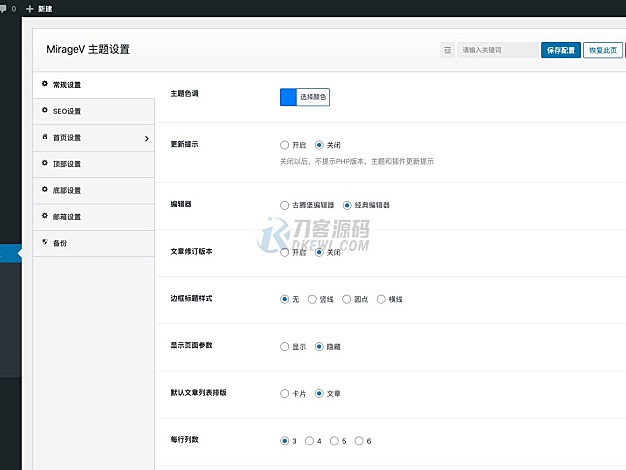Screen dimensions: 626x470
Task: Open the 邮箱设置 tab
Action: tap(94, 217)
